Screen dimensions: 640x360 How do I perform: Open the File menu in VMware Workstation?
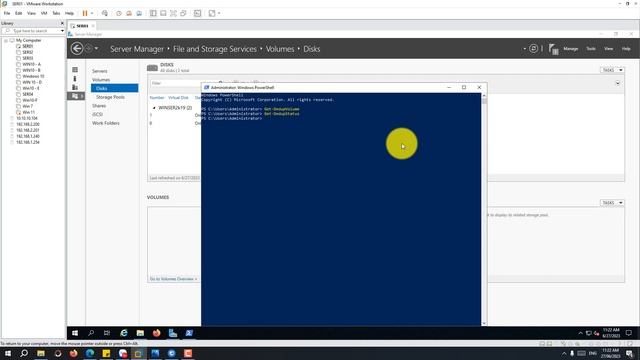(7, 13)
